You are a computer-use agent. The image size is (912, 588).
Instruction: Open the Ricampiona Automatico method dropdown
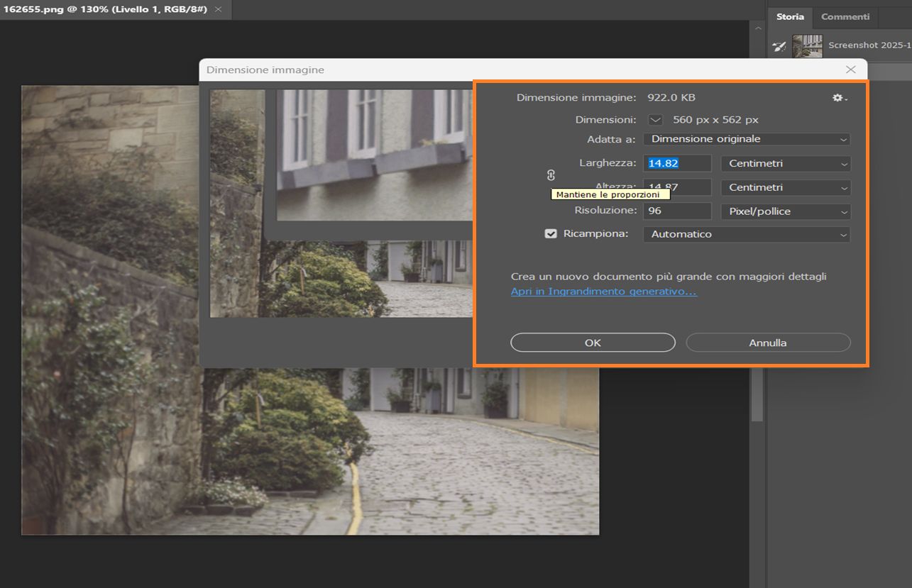[746, 234]
